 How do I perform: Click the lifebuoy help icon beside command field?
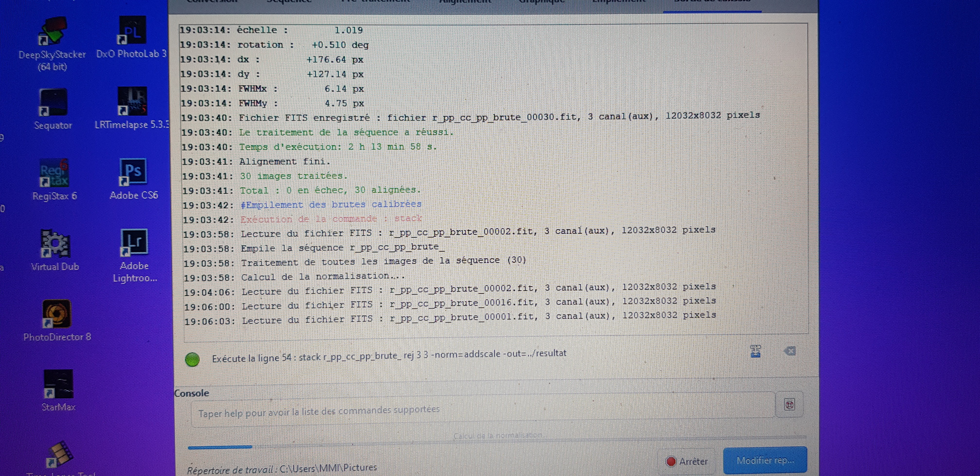pos(789,405)
